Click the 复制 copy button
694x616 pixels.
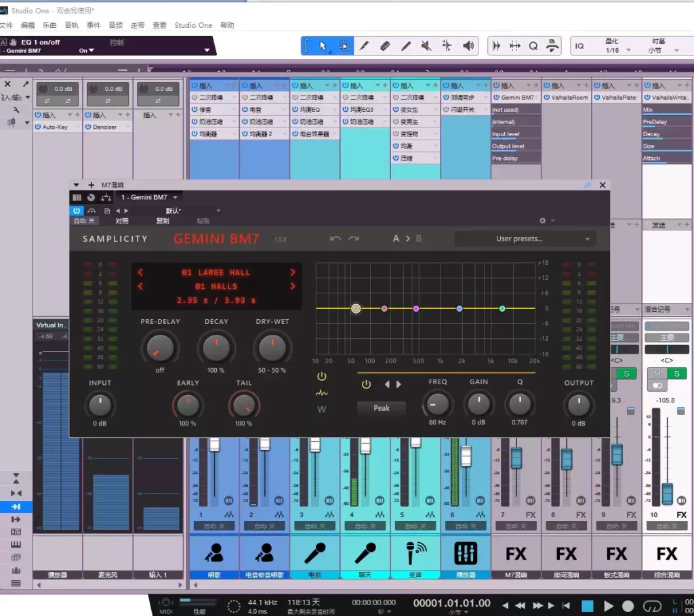163,221
